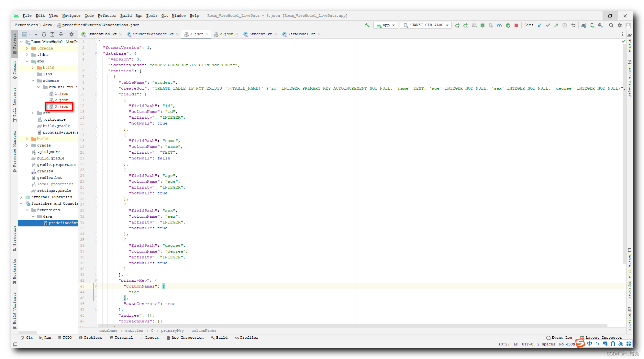Screen dimensions: 644x359
Task: Open the Navigate menu
Action: pos(71,16)
